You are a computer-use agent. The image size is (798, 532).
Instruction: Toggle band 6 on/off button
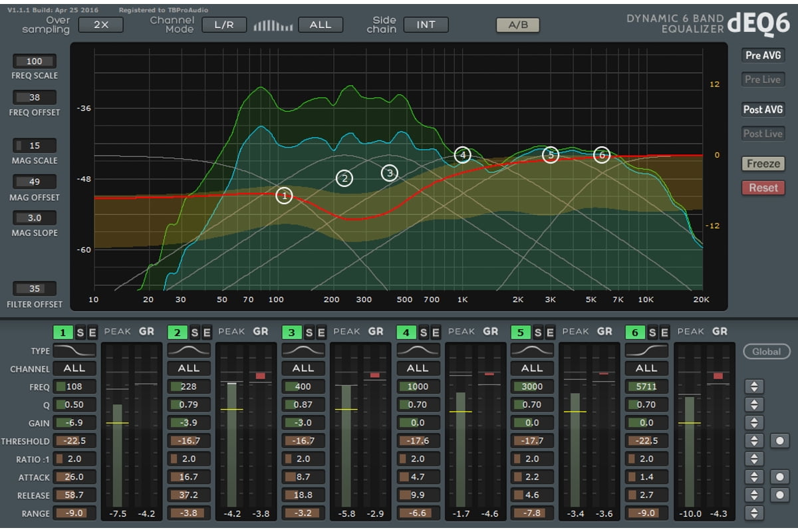(x=634, y=332)
